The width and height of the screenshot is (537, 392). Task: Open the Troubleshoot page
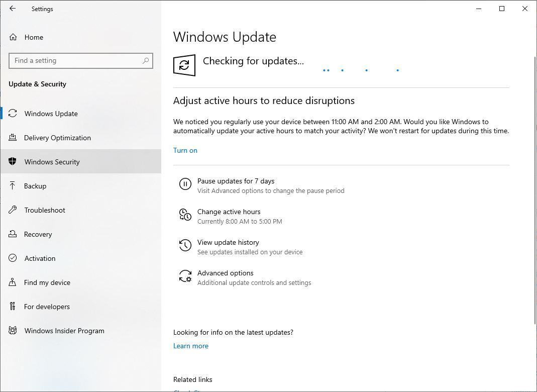coord(81,210)
